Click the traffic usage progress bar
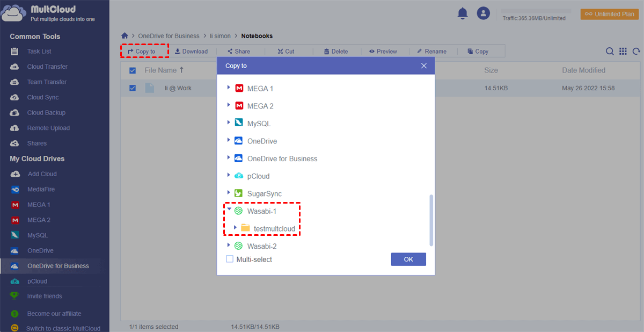Viewport: 644px width, 332px height. (x=536, y=11)
